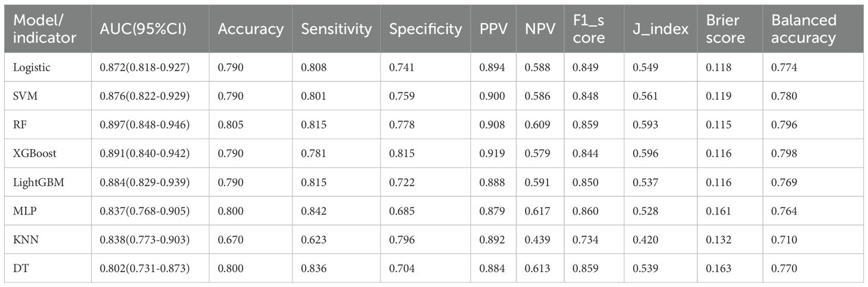Click the Sensitivity column header
Screen dimensions: 868x287
[x=336, y=29]
